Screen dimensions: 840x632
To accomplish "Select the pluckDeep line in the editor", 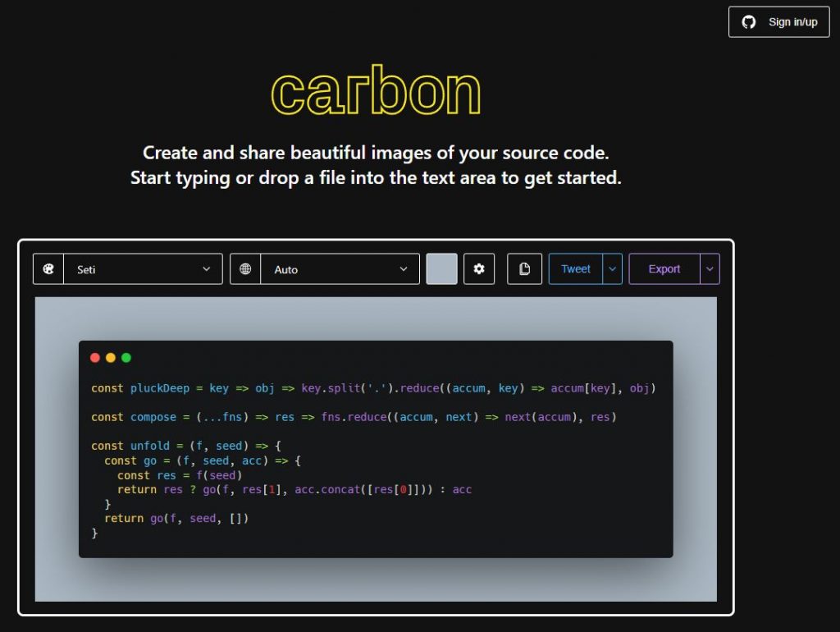I will [x=246, y=387].
